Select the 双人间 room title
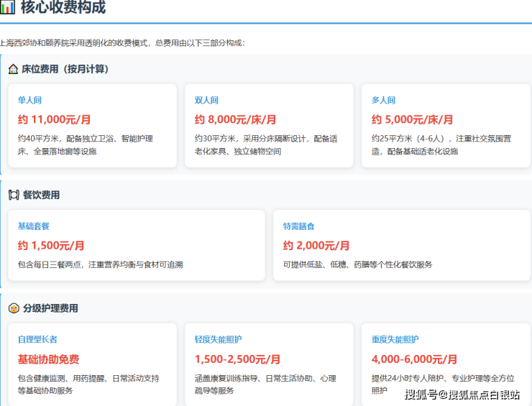Image resolution: width=532 pixels, height=406 pixels. pos(206,101)
